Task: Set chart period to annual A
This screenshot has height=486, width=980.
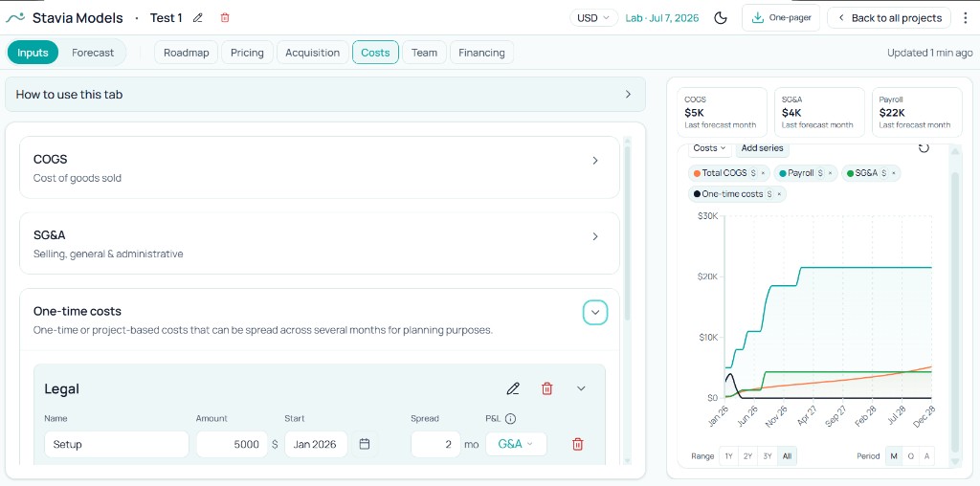Action: [926, 456]
